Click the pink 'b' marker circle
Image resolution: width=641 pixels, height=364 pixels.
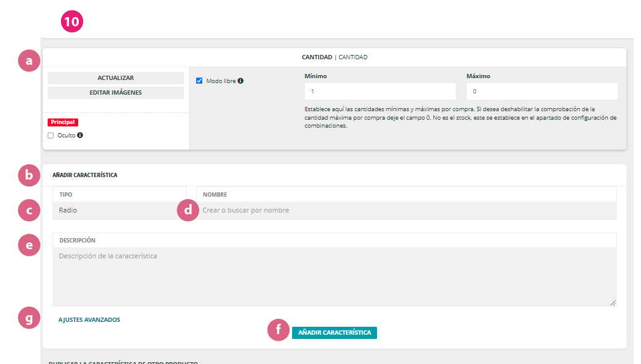pyautogui.click(x=29, y=175)
